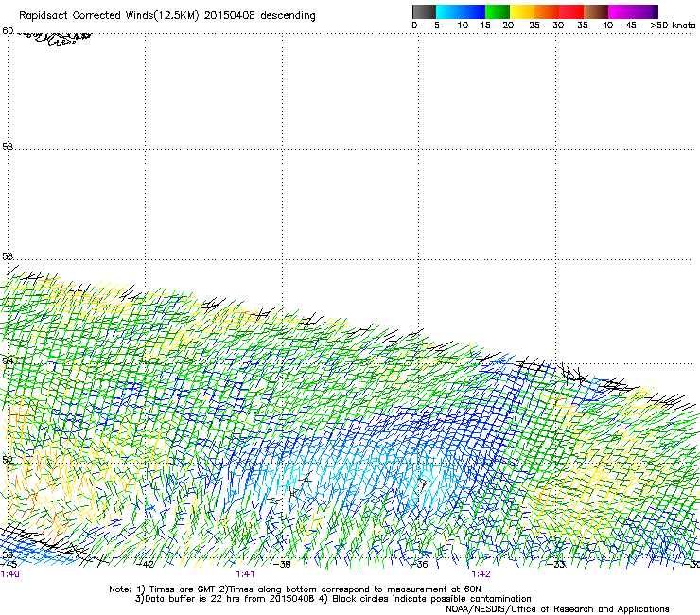The height and width of the screenshot is (615, 700).
Task: Click the red 30-35 knots legend segment
Action: point(571,11)
